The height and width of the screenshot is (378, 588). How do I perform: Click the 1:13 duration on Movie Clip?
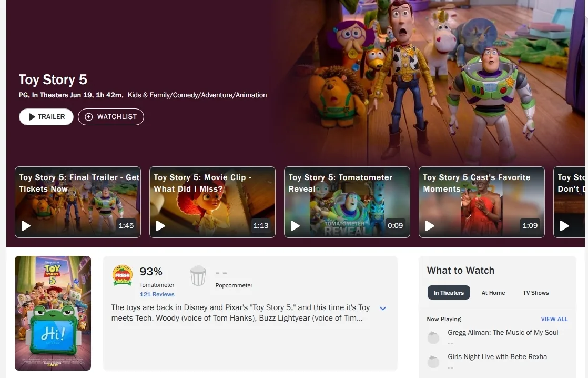coord(261,226)
